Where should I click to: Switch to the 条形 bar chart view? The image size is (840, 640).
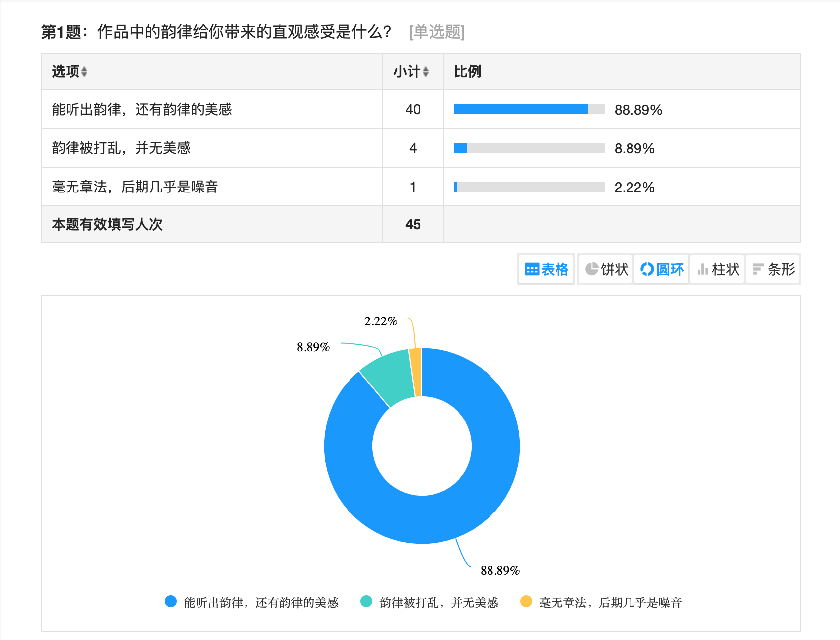pyautogui.click(x=773, y=269)
